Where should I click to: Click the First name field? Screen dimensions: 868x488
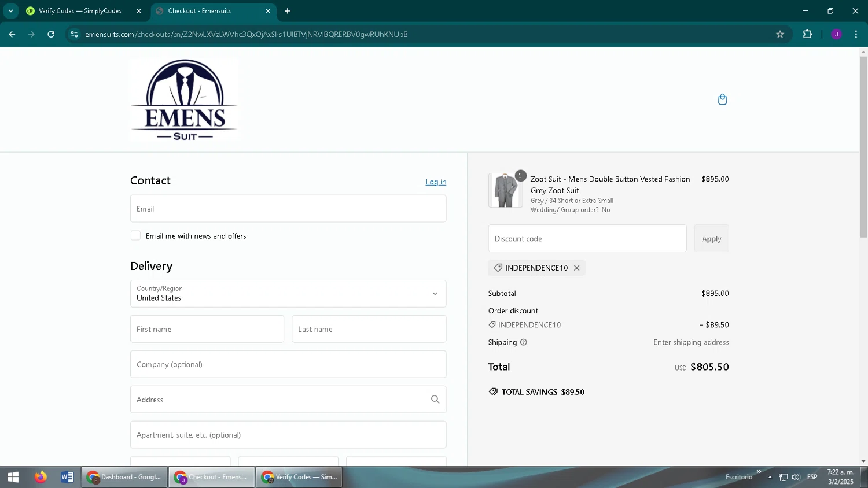click(207, 329)
